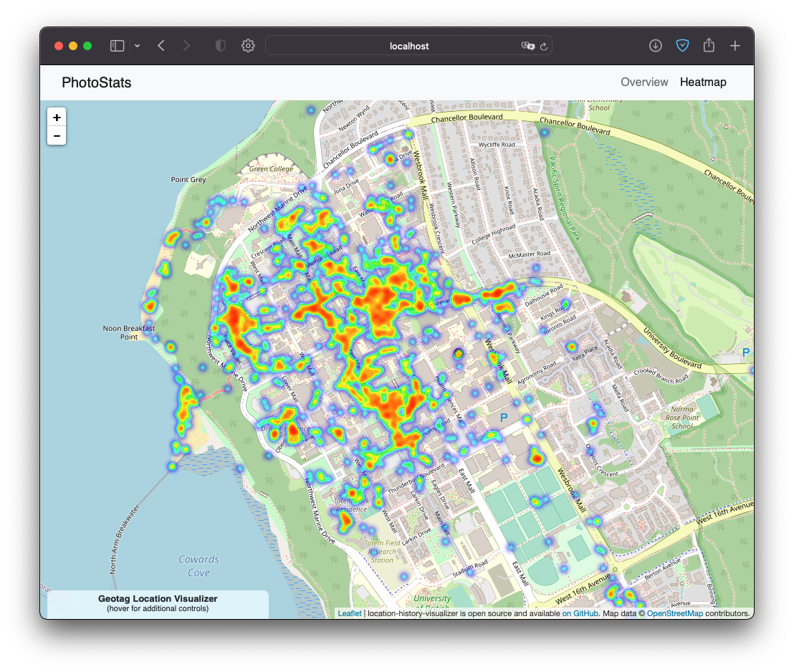Click the Geotag Location Visualizer panel
This screenshot has height=672, width=794.
click(x=158, y=604)
